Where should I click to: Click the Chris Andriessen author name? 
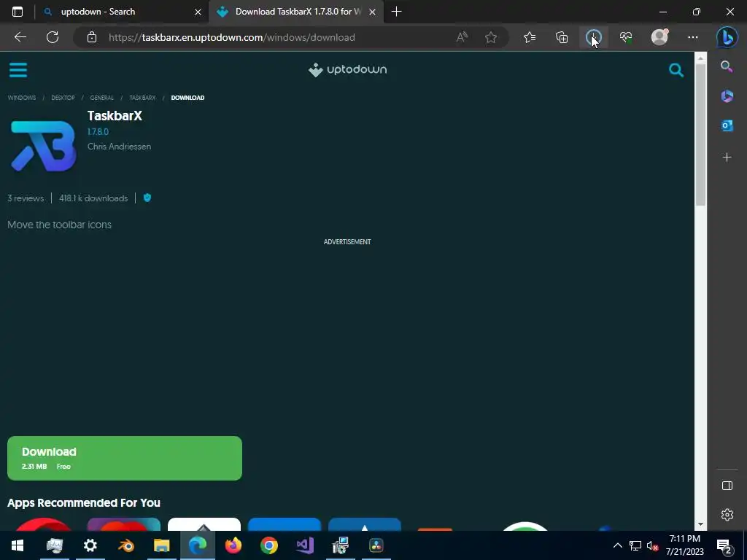coord(119,146)
